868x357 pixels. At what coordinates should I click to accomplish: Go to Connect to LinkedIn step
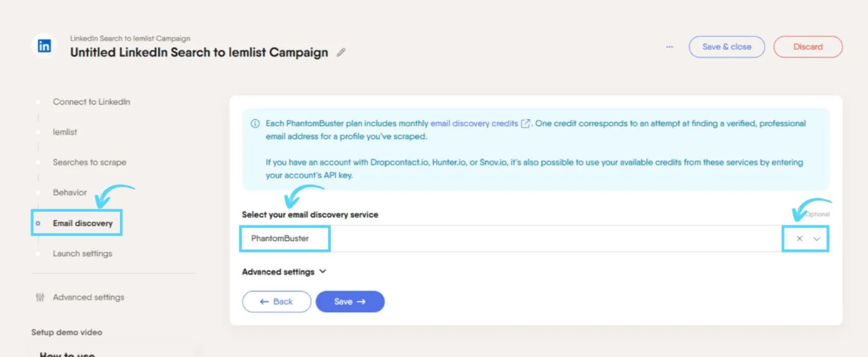92,101
